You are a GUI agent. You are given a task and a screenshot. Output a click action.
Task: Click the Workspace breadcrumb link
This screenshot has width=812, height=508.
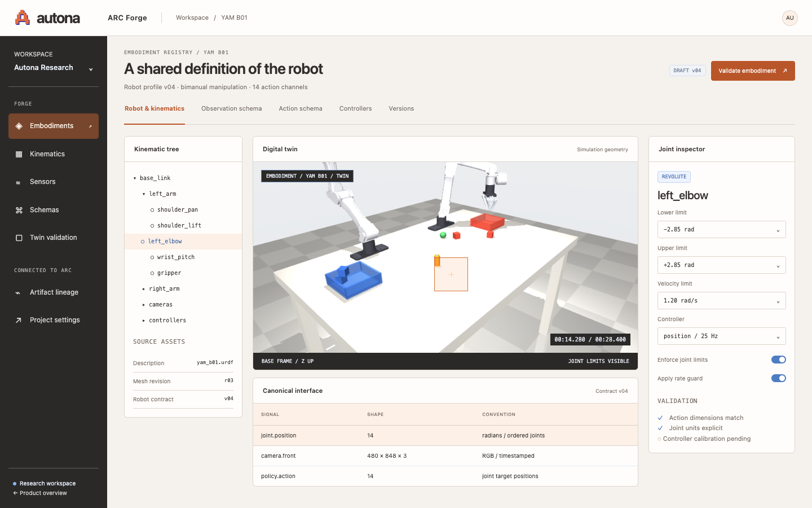192,18
